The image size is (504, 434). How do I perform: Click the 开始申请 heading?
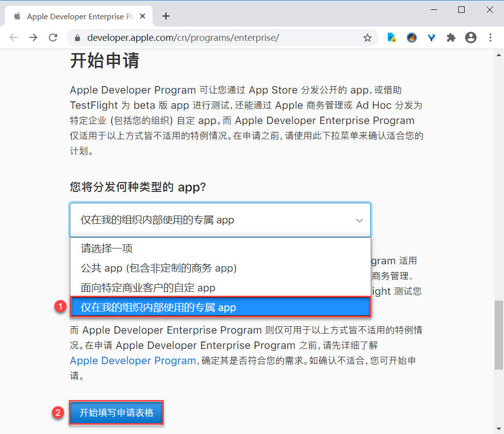coord(104,61)
